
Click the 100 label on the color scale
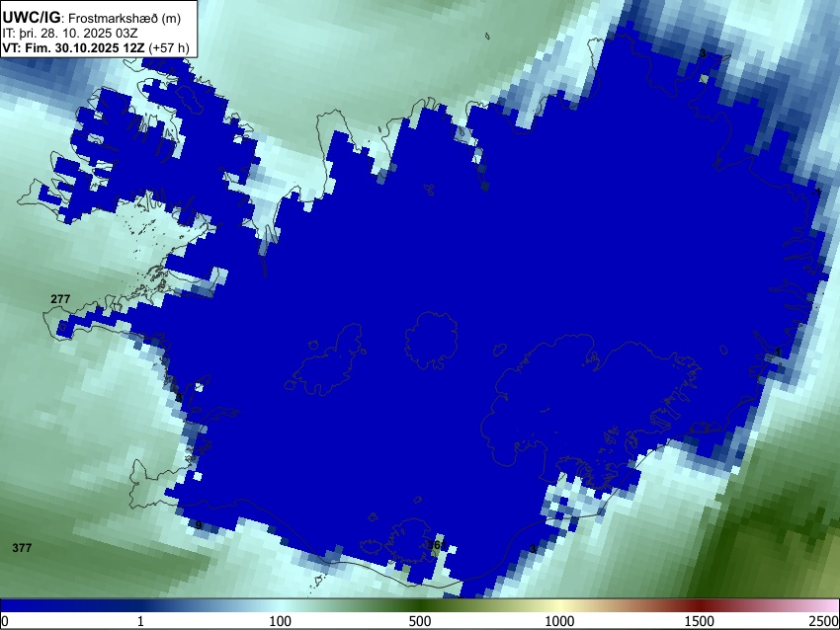tap(281, 621)
